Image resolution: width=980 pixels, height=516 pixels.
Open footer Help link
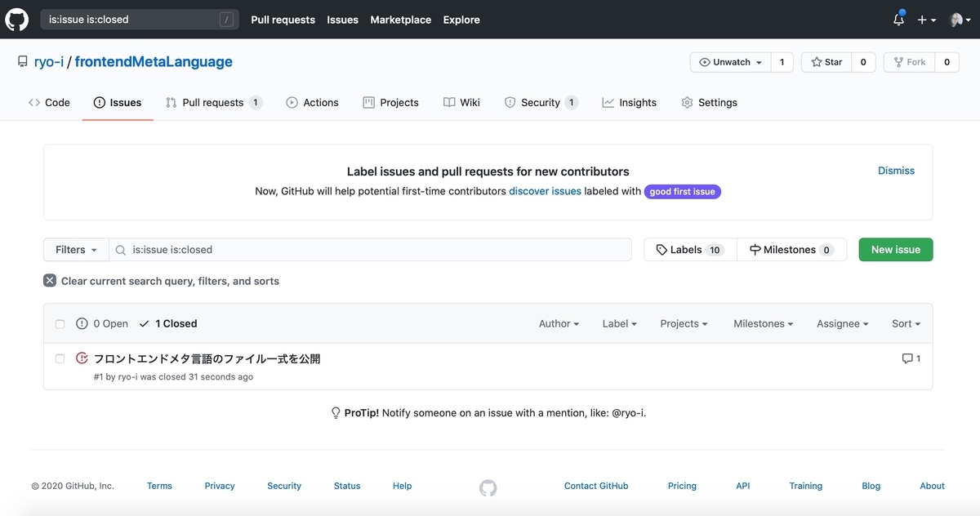tap(402, 486)
